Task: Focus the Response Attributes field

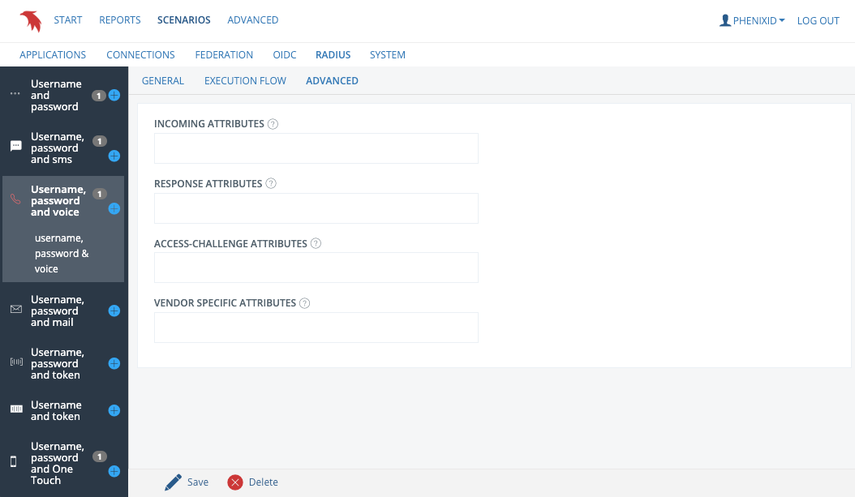Action: coord(316,208)
